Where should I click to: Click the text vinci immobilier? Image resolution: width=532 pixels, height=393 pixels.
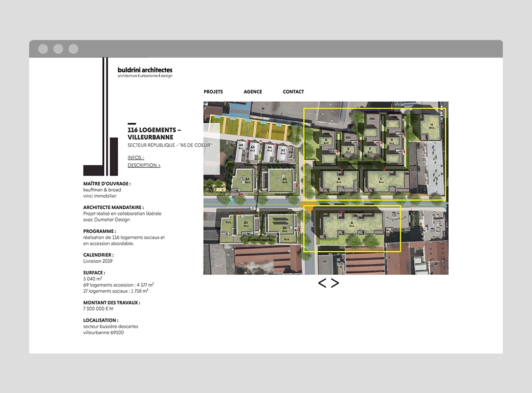tap(100, 196)
